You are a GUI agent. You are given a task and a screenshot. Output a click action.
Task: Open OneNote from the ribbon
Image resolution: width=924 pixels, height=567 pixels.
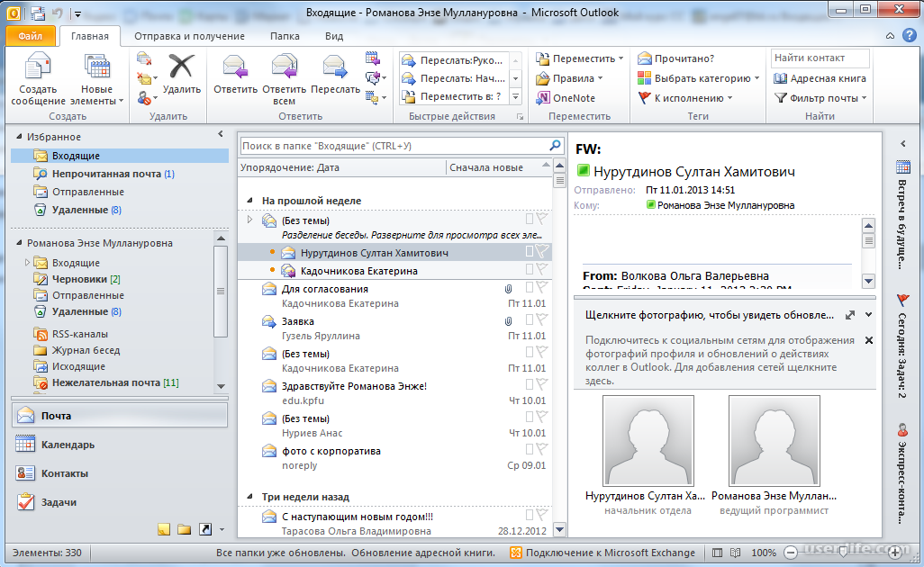click(x=566, y=98)
